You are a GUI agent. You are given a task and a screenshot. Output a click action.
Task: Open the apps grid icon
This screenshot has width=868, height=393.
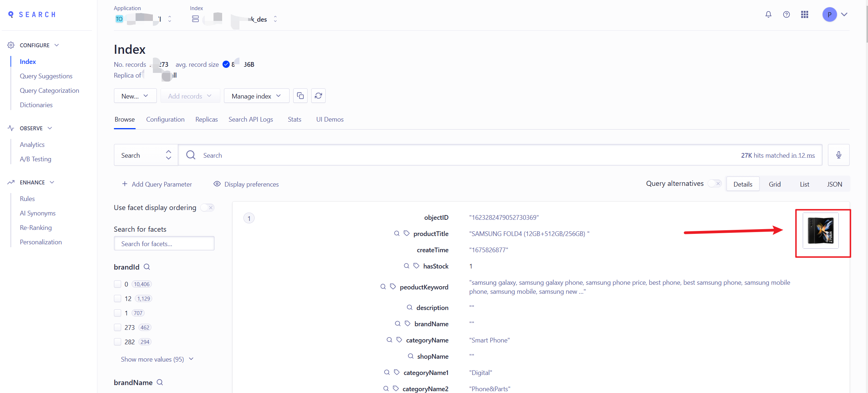tap(804, 14)
